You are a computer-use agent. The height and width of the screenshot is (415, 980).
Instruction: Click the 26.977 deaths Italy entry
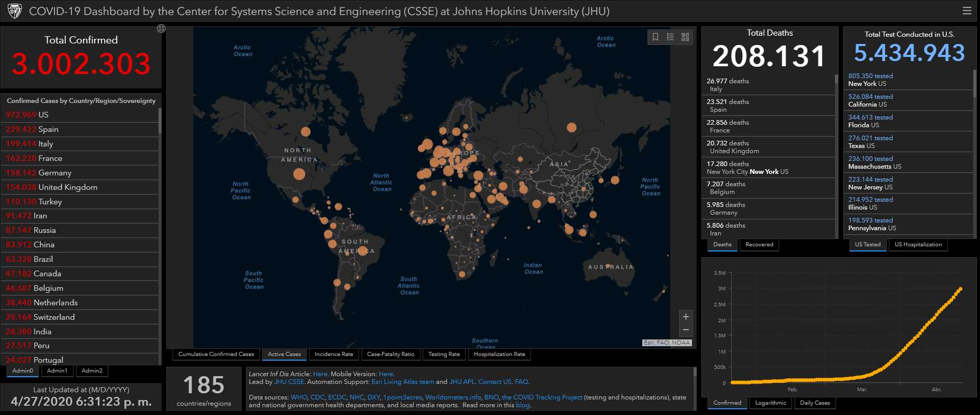coord(768,85)
